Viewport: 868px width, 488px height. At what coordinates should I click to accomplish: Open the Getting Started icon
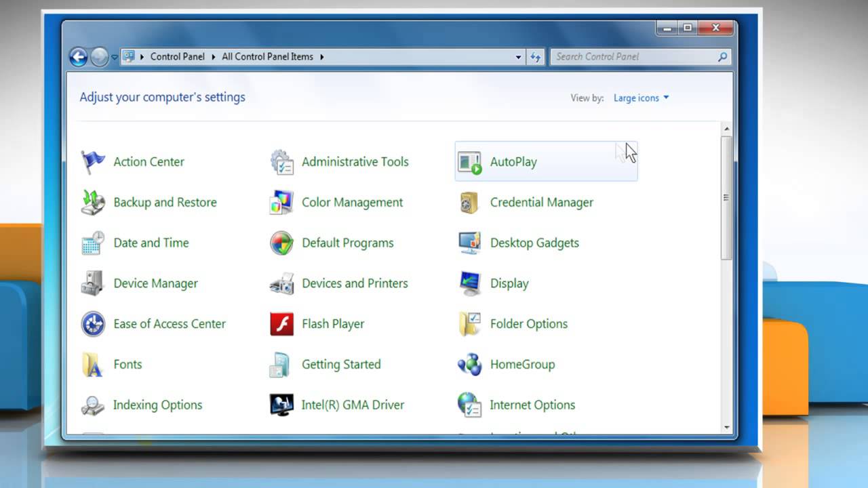click(280, 365)
